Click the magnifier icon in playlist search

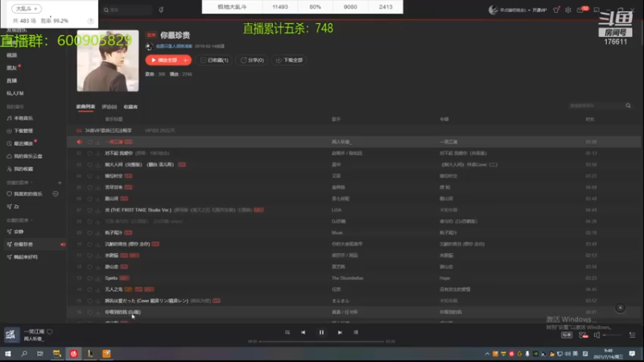point(628,106)
